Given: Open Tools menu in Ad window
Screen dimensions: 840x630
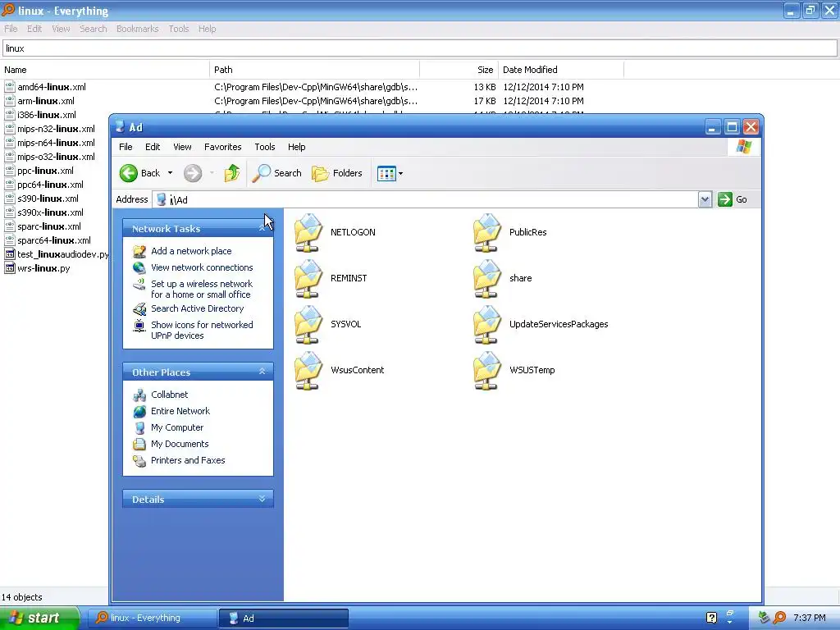Looking at the screenshot, I should coord(265,147).
